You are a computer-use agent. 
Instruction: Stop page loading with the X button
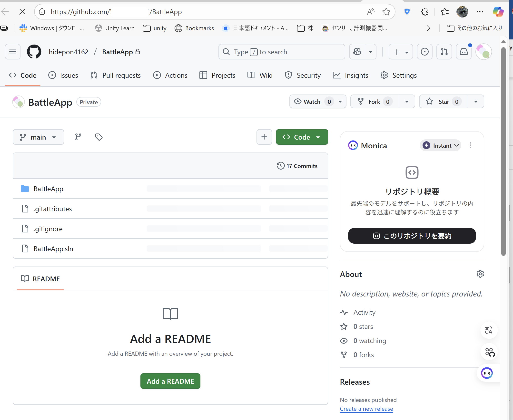[x=22, y=12]
